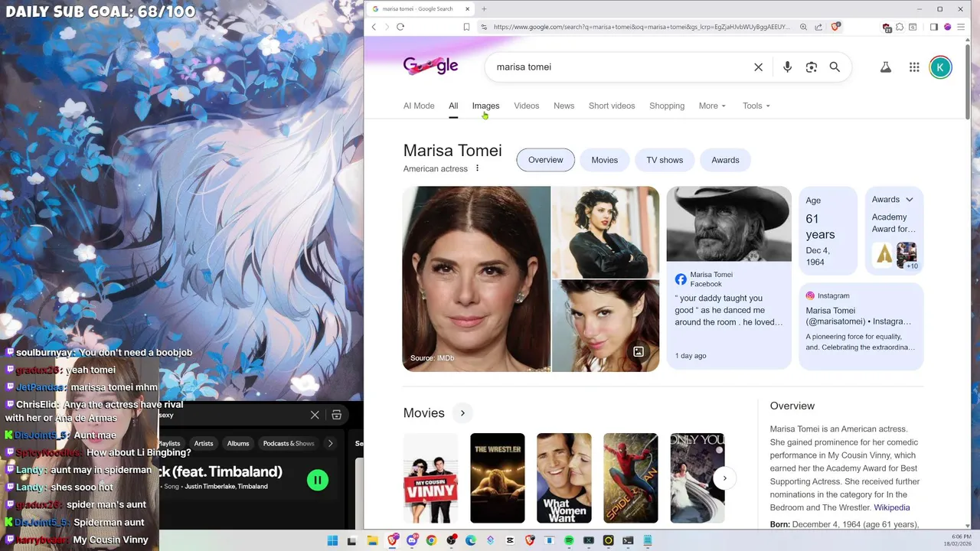Expand the More search categories dropdown
980x551 pixels.
tap(712, 106)
